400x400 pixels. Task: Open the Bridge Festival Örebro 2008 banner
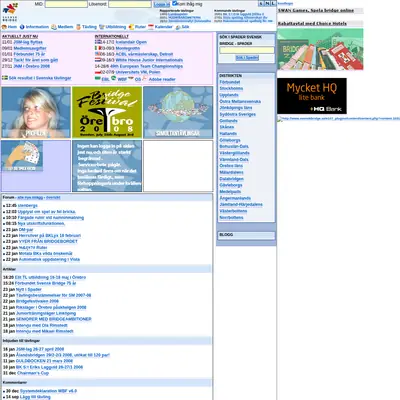(107, 112)
